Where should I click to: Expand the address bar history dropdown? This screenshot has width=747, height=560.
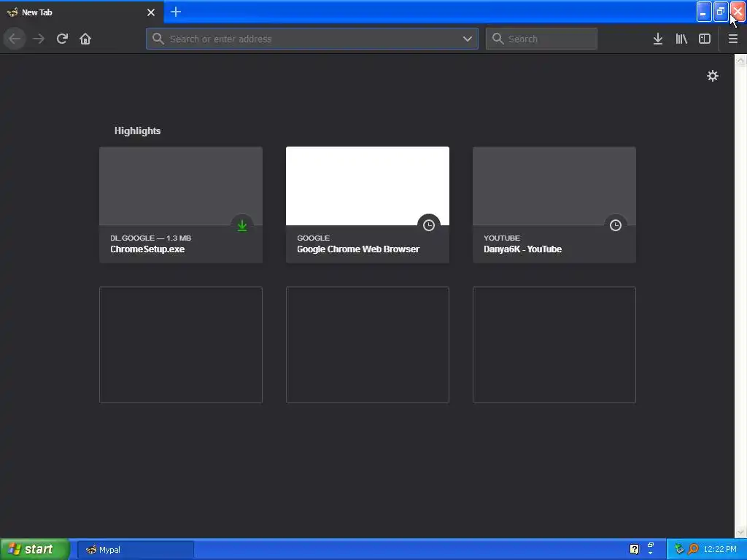tap(468, 39)
